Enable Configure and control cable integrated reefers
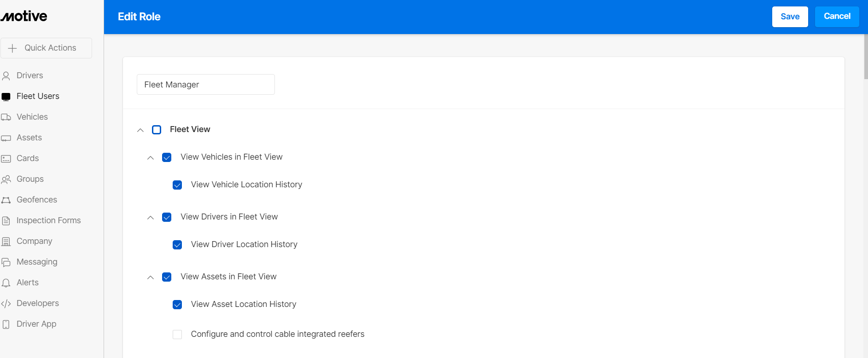Image resolution: width=868 pixels, height=358 pixels. tap(177, 335)
